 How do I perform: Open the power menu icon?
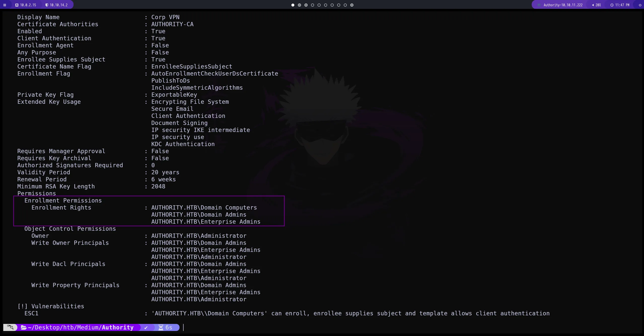[x=640, y=5]
